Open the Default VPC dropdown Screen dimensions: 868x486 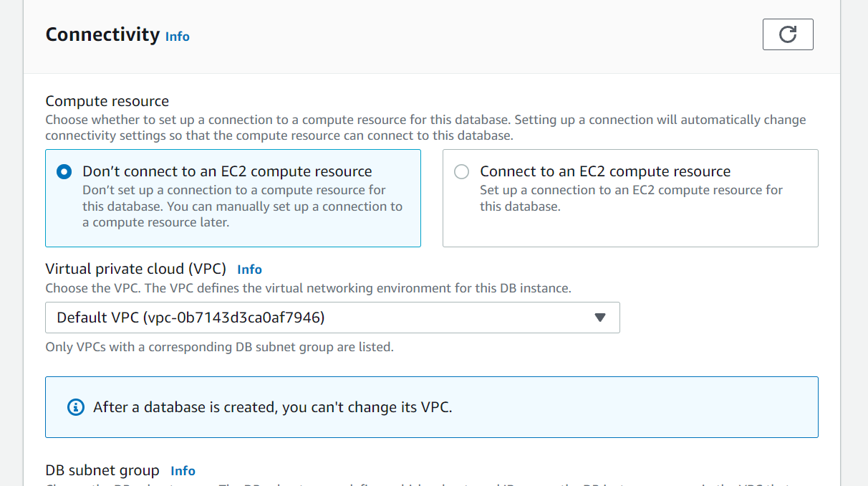pyautogui.click(x=332, y=318)
